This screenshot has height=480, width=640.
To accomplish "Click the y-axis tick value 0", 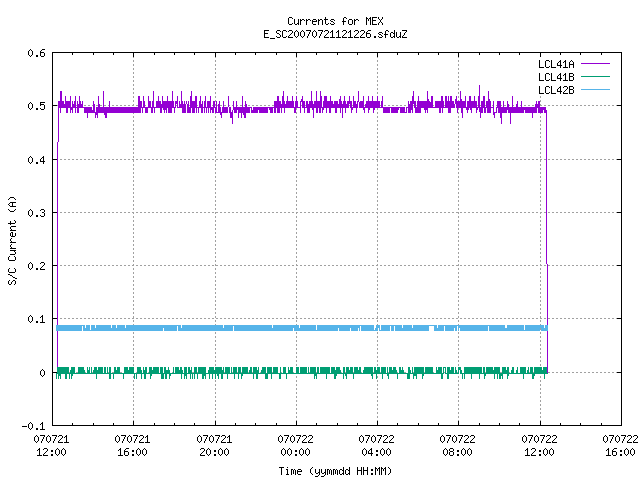I will pyautogui.click(x=42, y=373).
